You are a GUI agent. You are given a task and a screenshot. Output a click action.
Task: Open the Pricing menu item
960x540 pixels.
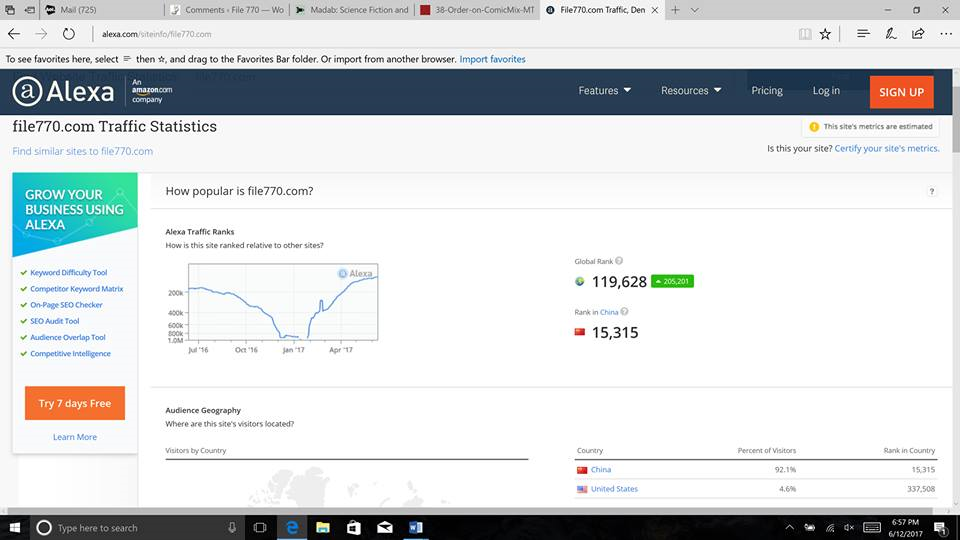coord(767,91)
